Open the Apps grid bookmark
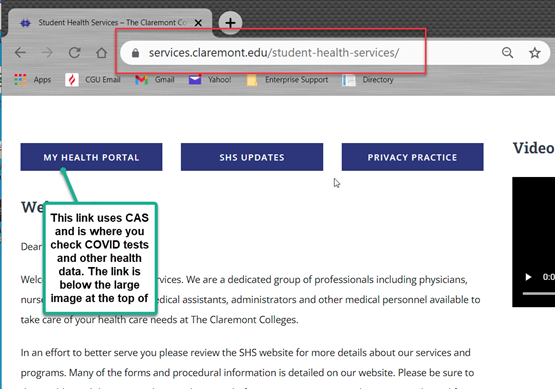The image size is (555, 389). [33, 80]
